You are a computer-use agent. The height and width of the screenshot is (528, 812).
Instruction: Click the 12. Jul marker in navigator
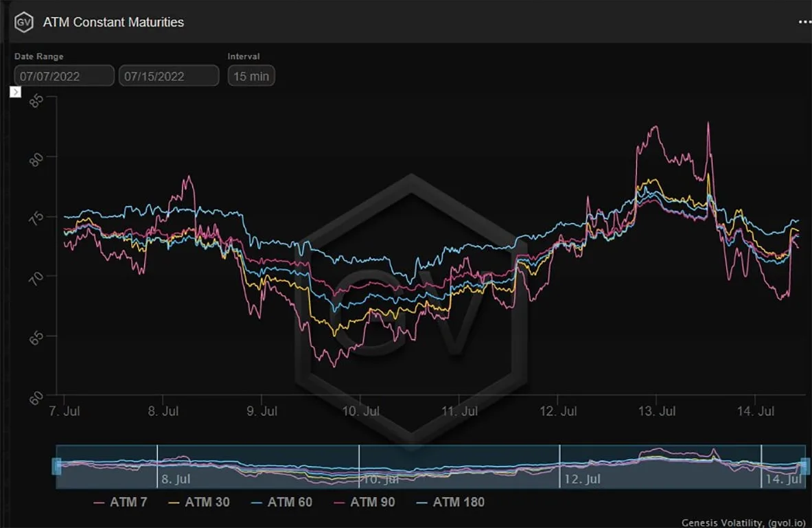(582, 479)
